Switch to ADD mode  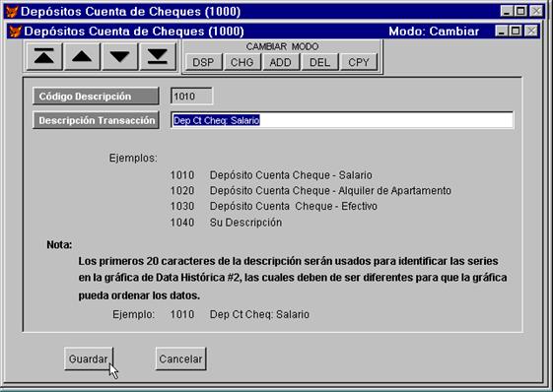click(x=280, y=62)
